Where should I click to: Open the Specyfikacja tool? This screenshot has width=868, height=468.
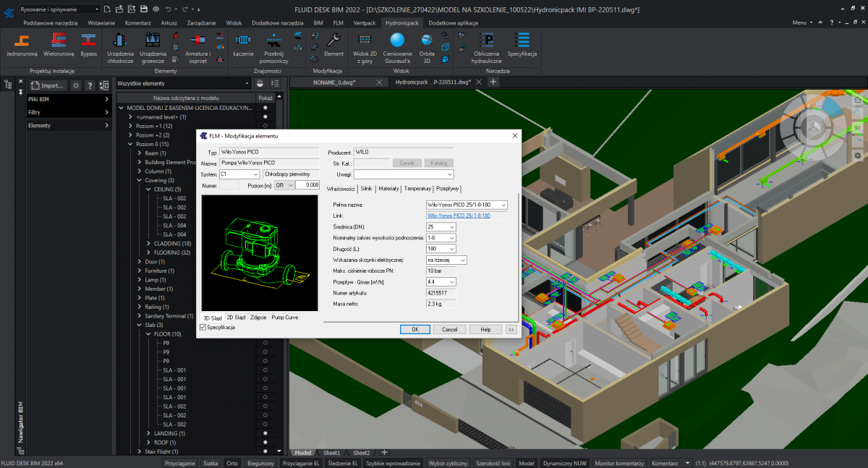pos(522,43)
